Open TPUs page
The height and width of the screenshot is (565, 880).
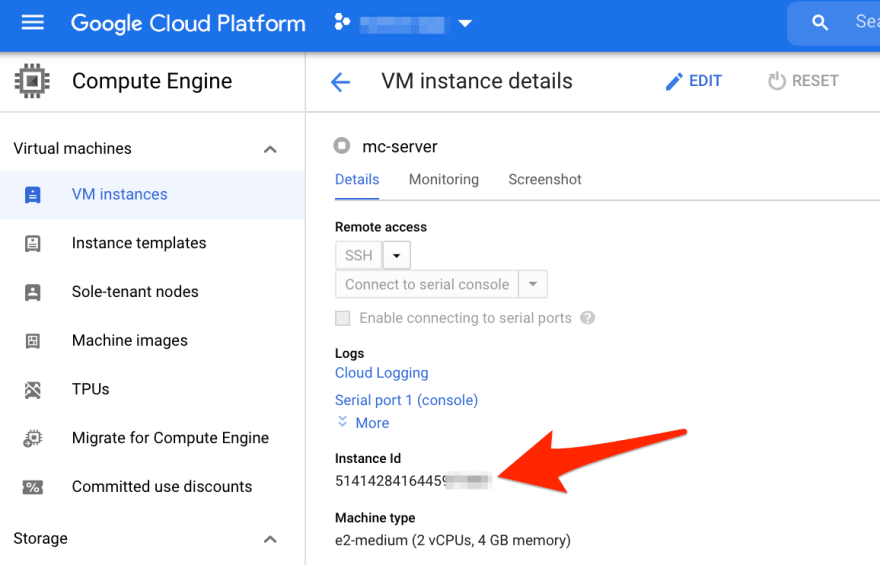tap(90, 389)
